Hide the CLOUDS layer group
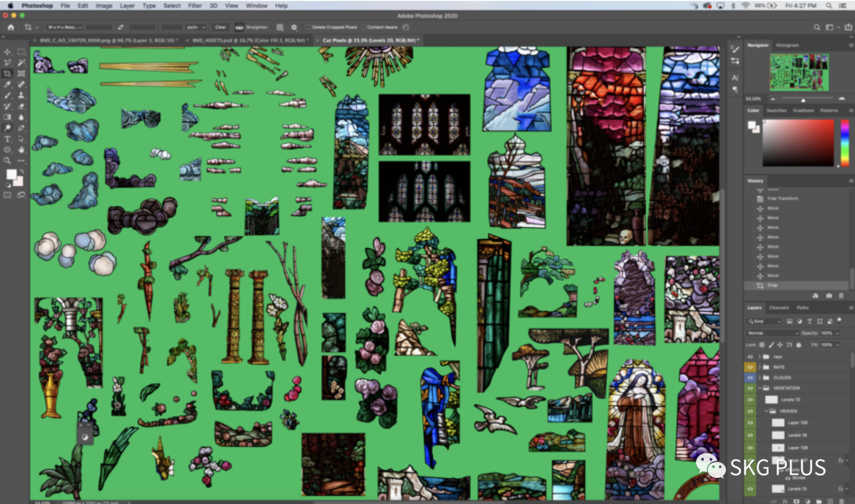 click(750, 378)
